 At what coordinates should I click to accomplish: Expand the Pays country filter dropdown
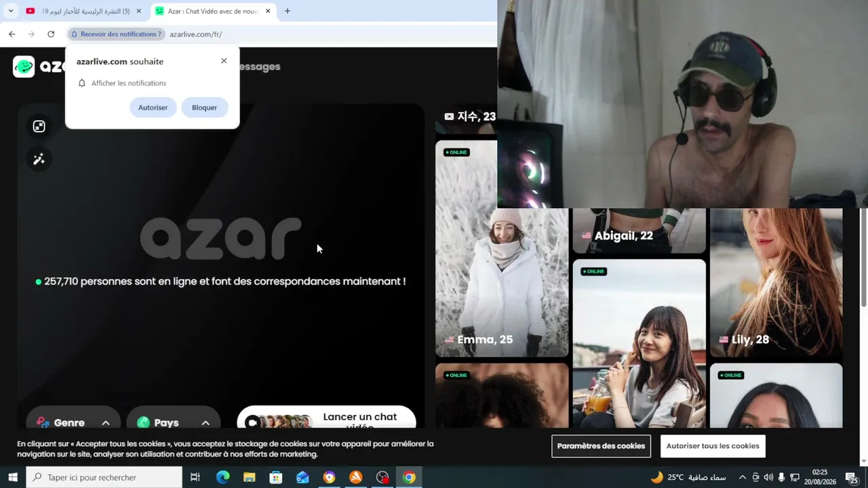coord(174,422)
